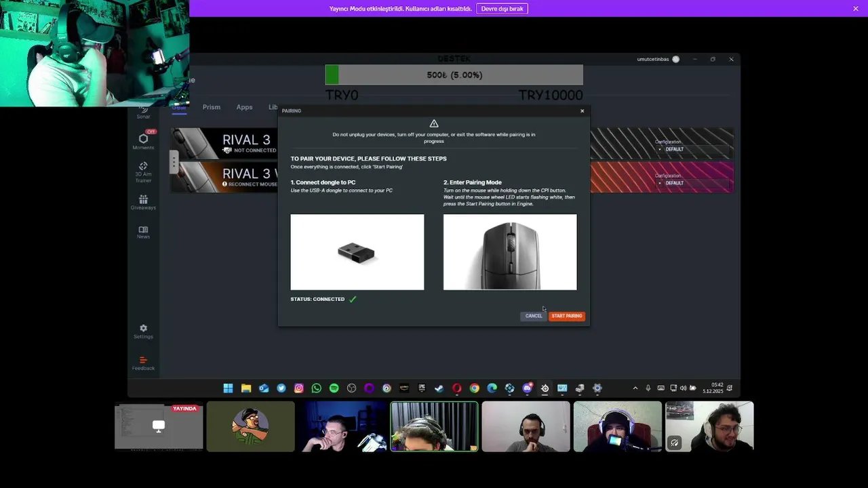
Task: Click the Devre dışı bırak button
Action: pos(502,9)
